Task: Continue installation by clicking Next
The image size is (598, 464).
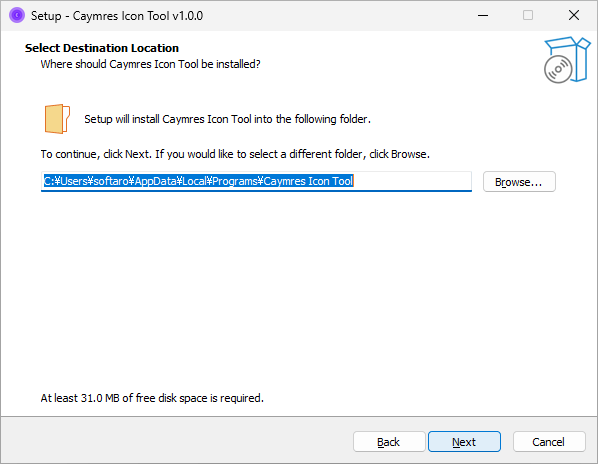Action: click(464, 442)
